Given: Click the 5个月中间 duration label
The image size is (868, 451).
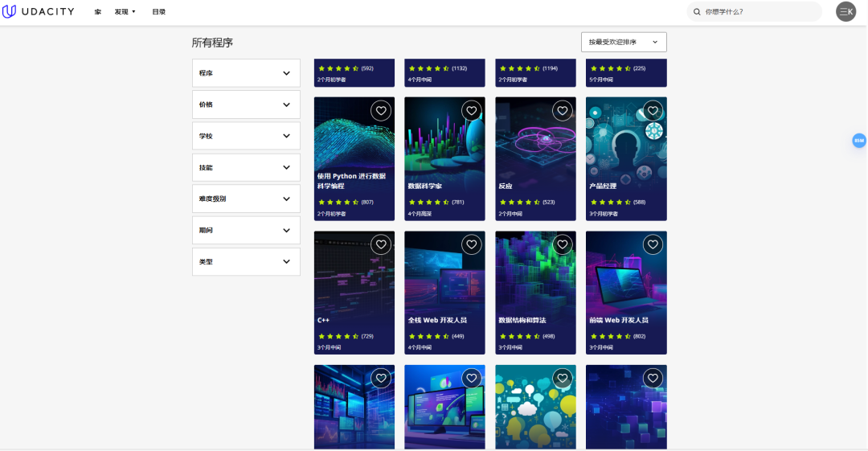Looking at the screenshot, I should click(601, 80).
